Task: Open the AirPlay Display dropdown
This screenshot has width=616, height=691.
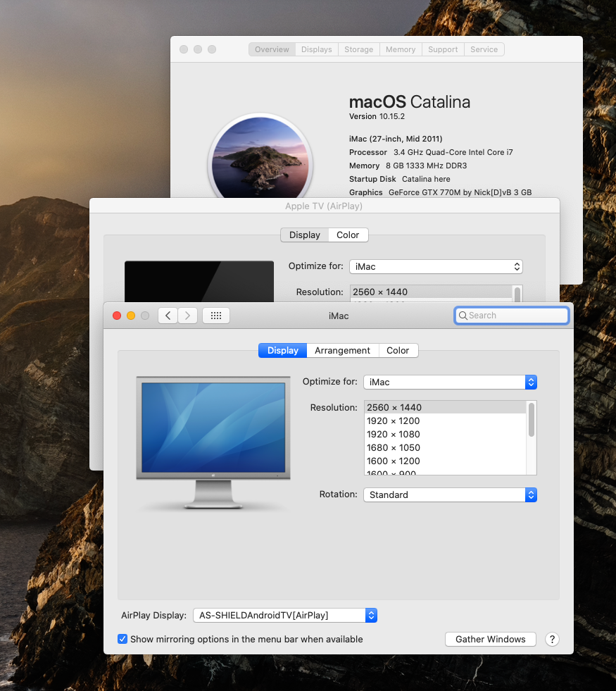Action: pyautogui.click(x=285, y=615)
